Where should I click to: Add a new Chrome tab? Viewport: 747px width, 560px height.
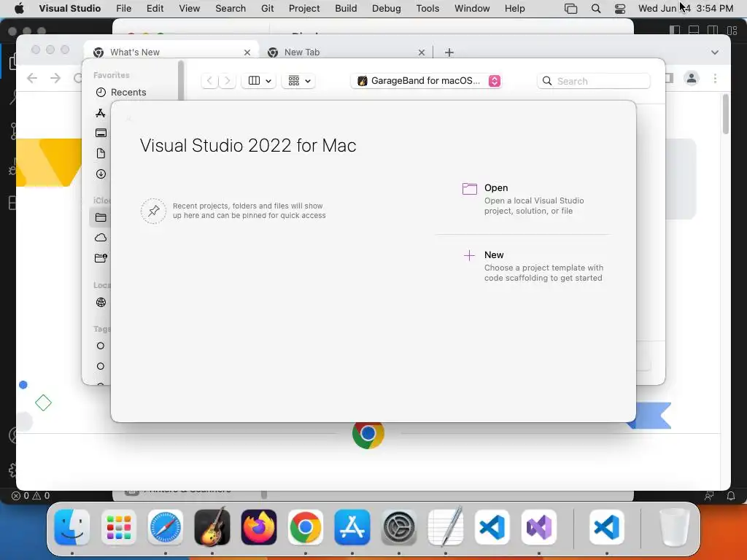pos(449,52)
